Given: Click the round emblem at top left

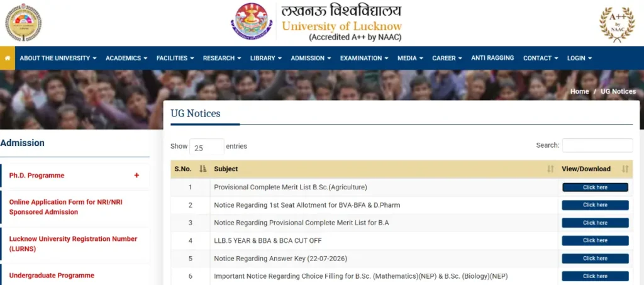Looking at the screenshot, I should point(23,22).
